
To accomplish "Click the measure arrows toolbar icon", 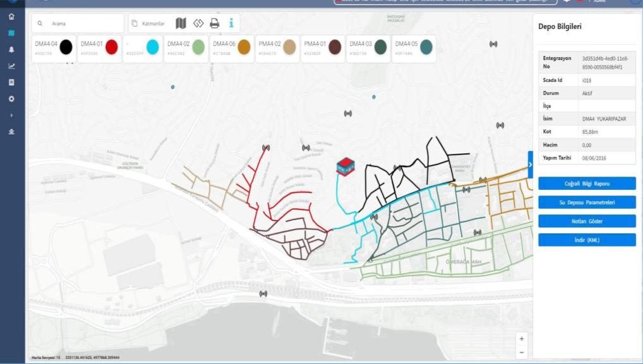I will pos(198,23).
